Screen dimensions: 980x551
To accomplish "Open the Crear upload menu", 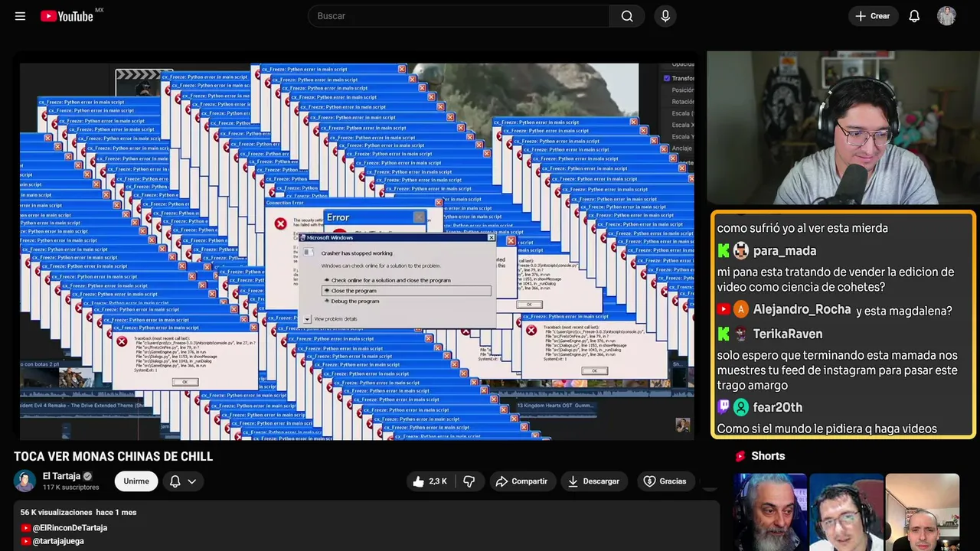I will tap(872, 16).
